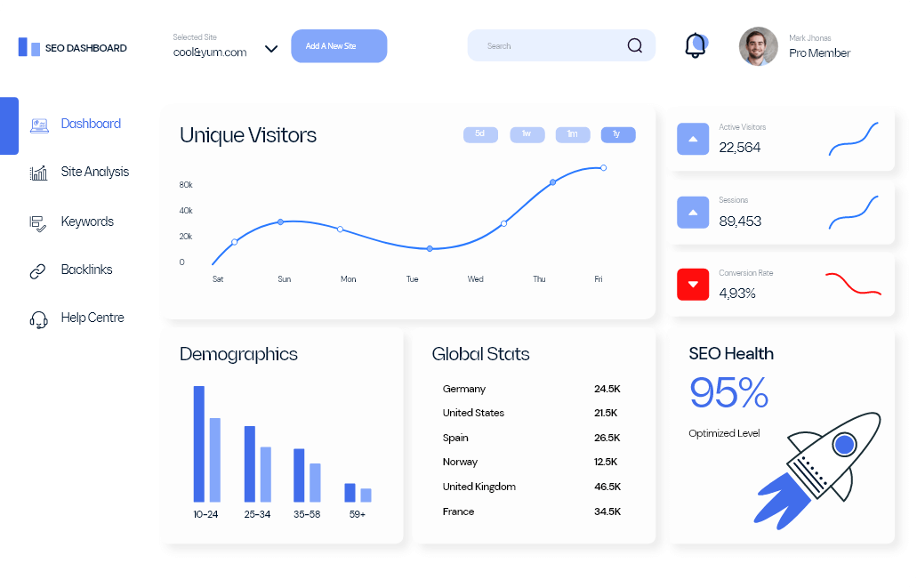Click the Active Visitors up-arrow icon
The height and width of the screenshot is (588, 917).
click(693, 139)
